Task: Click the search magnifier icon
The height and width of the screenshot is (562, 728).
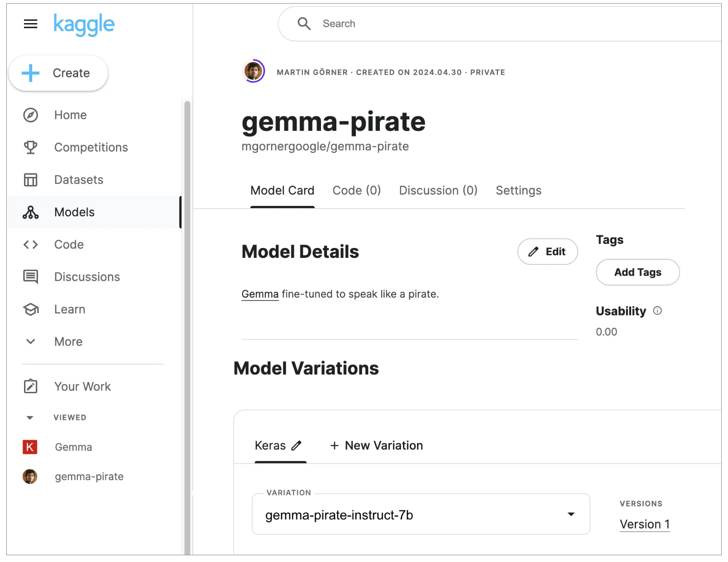Action: tap(304, 24)
